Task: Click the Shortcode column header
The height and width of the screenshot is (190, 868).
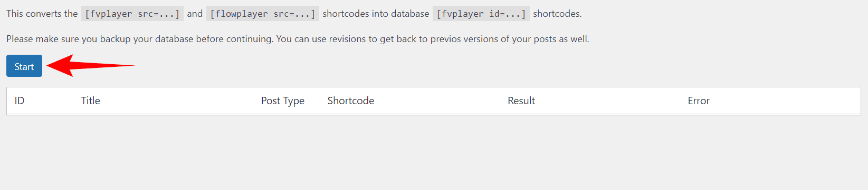Action: pyautogui.click(x=351, y=101)
